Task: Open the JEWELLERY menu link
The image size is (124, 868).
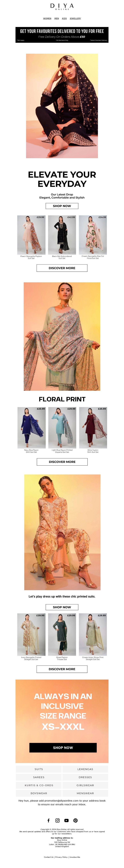Action: tap(75, 18)
